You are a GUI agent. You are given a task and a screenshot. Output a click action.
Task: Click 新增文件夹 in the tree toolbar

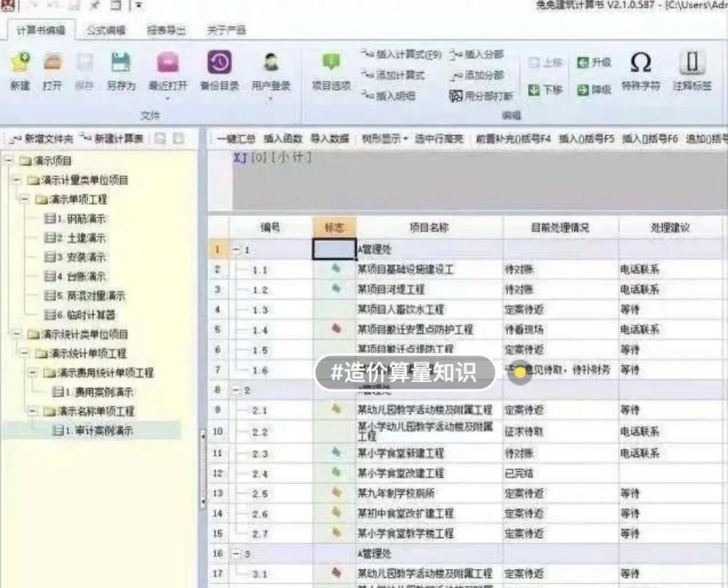pos(41,138)
